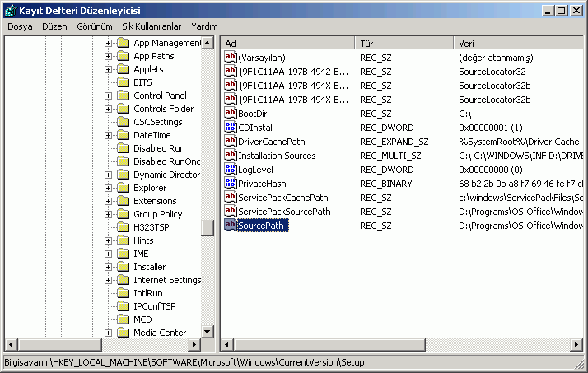Click the Installation Sources value icon
Screen dimensions: 588x373
[x=231, y=156]
